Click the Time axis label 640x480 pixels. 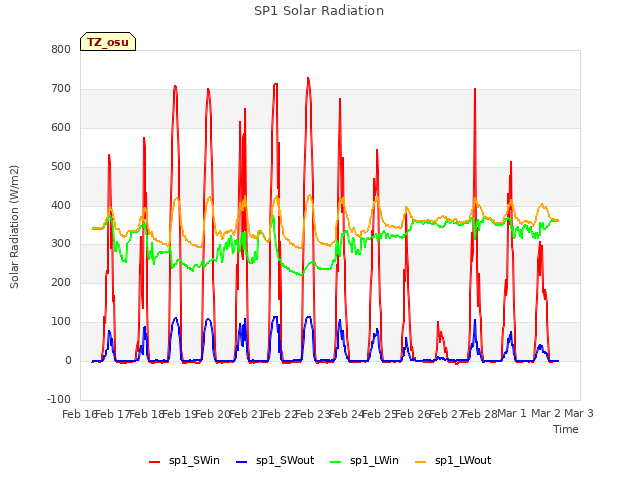point(566,429)
